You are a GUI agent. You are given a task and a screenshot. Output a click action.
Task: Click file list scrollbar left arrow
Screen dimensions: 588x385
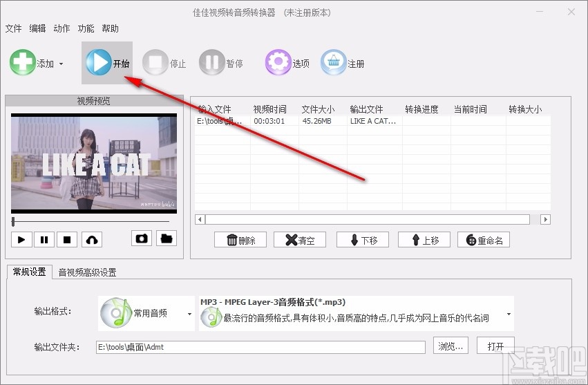point(200,219)
